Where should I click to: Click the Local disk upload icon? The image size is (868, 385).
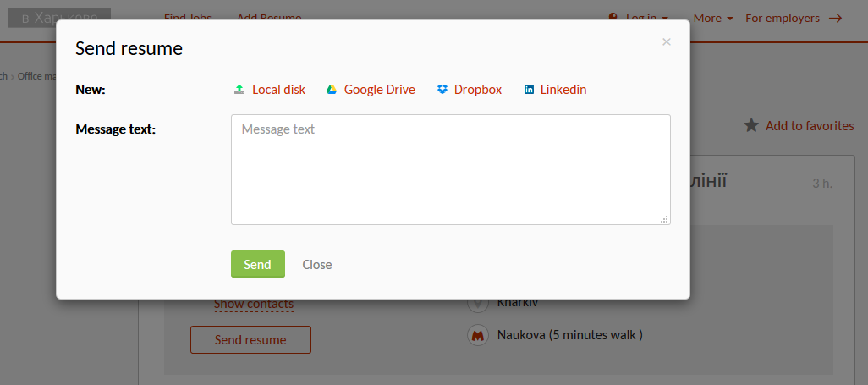239,90
